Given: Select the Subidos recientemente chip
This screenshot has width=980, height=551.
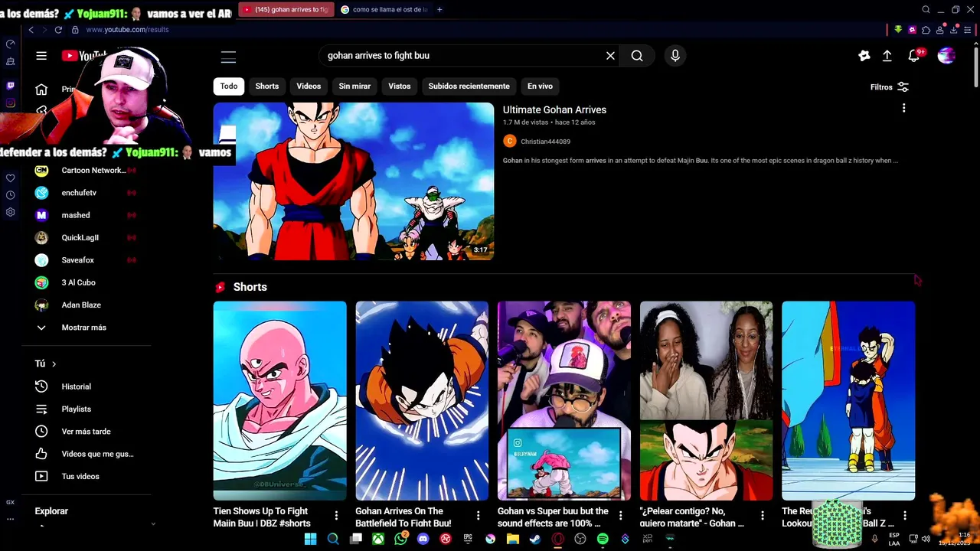Looking at the screenshot, I should (469, 86).
